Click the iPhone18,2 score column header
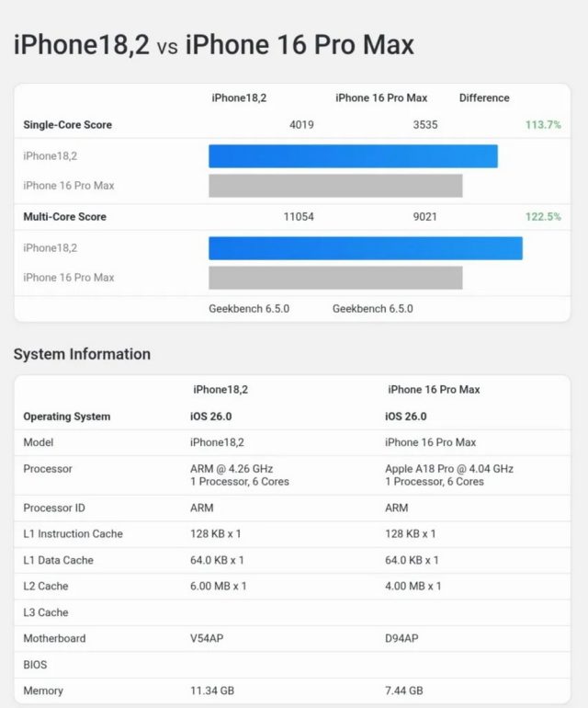Image resolution: width=588 pixels, height=708 pixels. [239, 98]
